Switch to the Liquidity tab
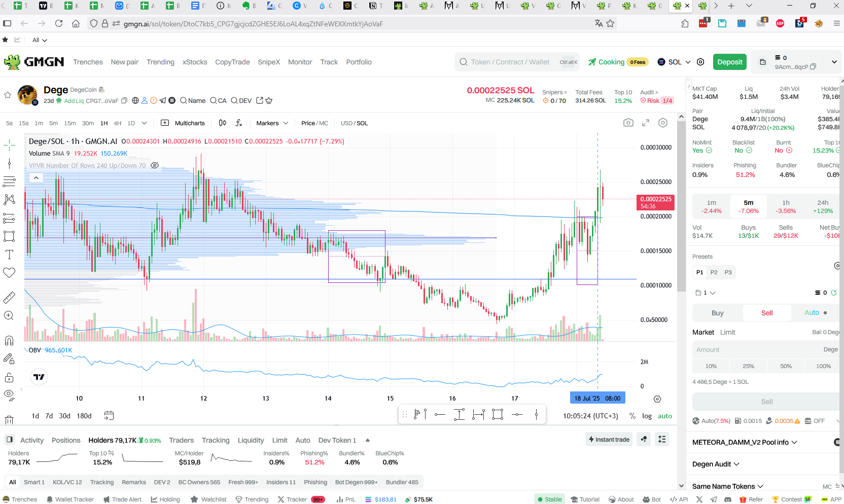The width and height of the screenshot is (844, 504). (x=251, y=440)
